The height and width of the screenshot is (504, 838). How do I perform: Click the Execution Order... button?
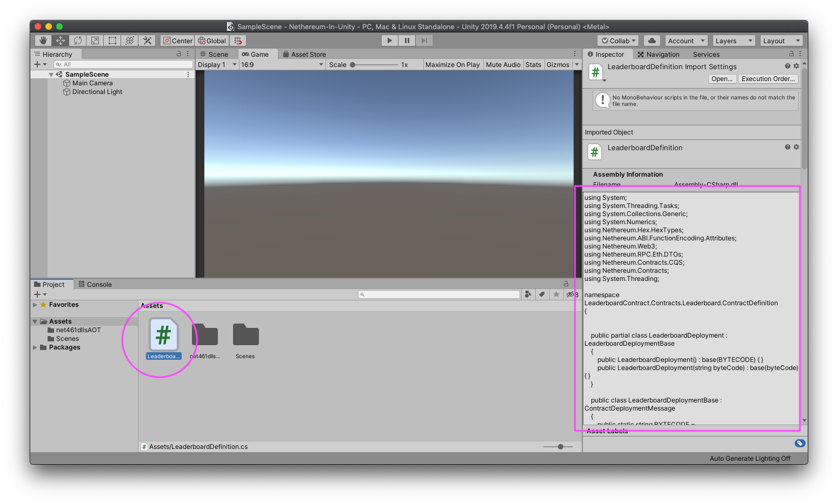[x=768, y=79]
